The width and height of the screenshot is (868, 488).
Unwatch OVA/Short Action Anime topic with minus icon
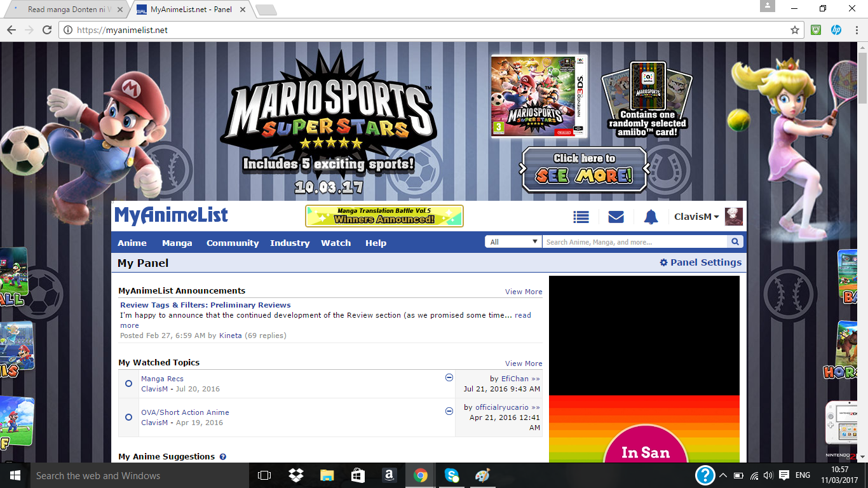pos(449,411)
